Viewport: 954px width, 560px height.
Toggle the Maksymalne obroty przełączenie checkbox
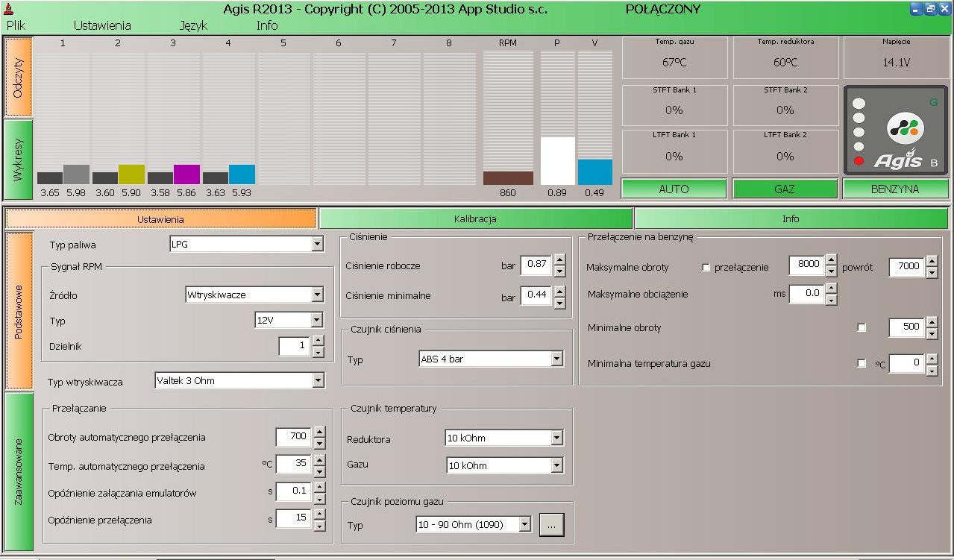[706, 267]
